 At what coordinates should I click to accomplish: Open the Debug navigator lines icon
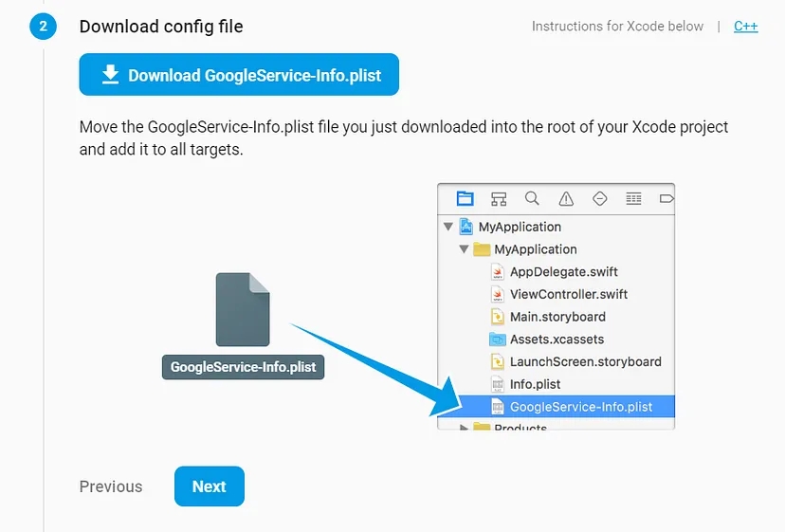click(x=633, y=198)
